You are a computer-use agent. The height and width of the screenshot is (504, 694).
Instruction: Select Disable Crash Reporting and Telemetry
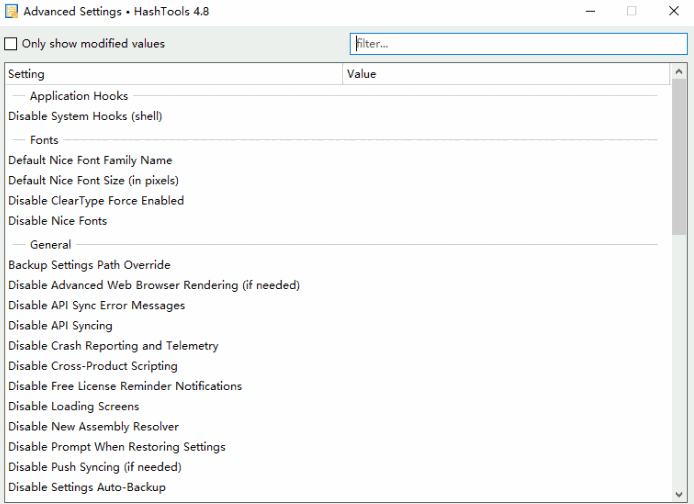pos(113,346)
